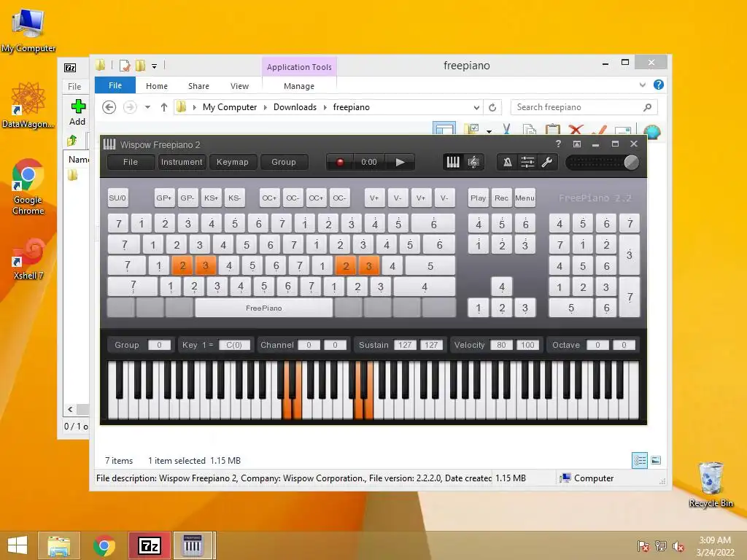Open the Recycle Bin desktop icon

[x=711, y=484]
